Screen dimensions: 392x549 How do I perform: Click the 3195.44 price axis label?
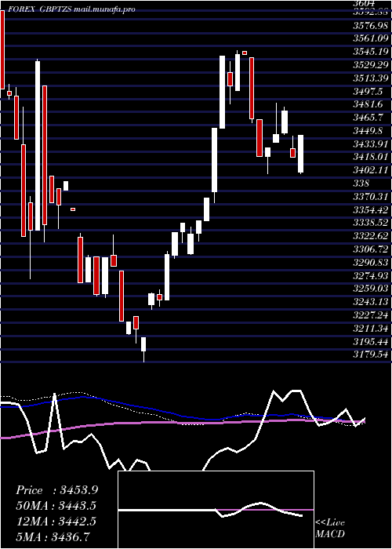(371, 342)
